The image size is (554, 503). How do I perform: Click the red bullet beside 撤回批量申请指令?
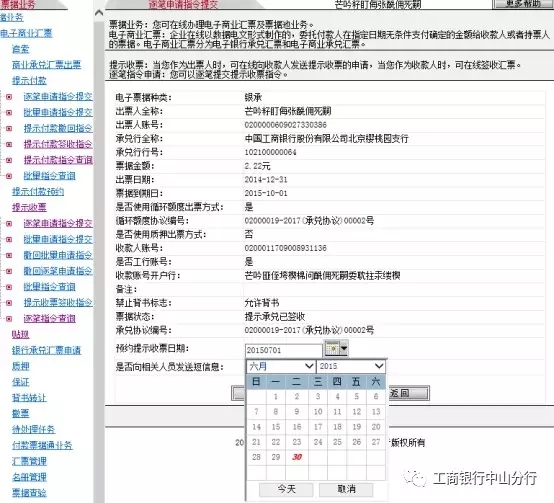tap(9, 255)
